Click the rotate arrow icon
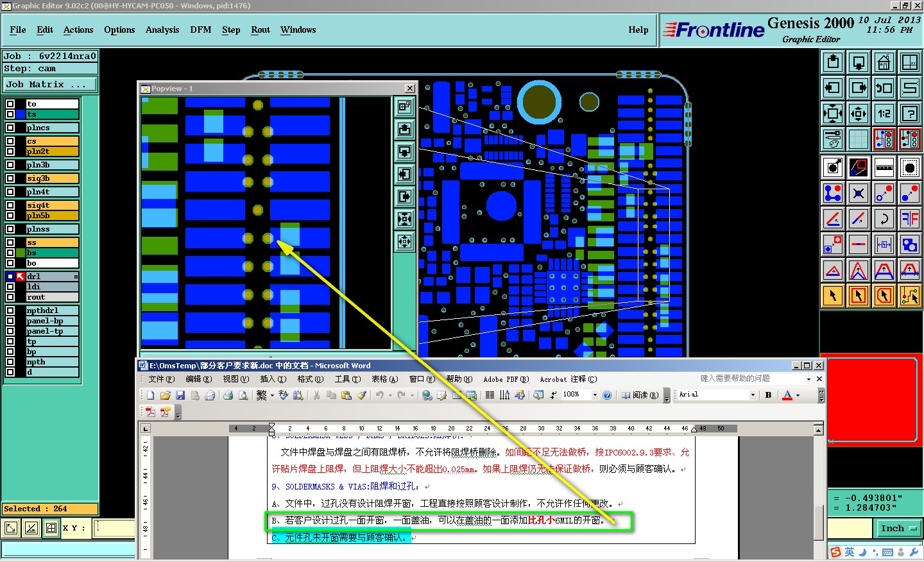The image size is (924, 562). click(x=884, y=219)
